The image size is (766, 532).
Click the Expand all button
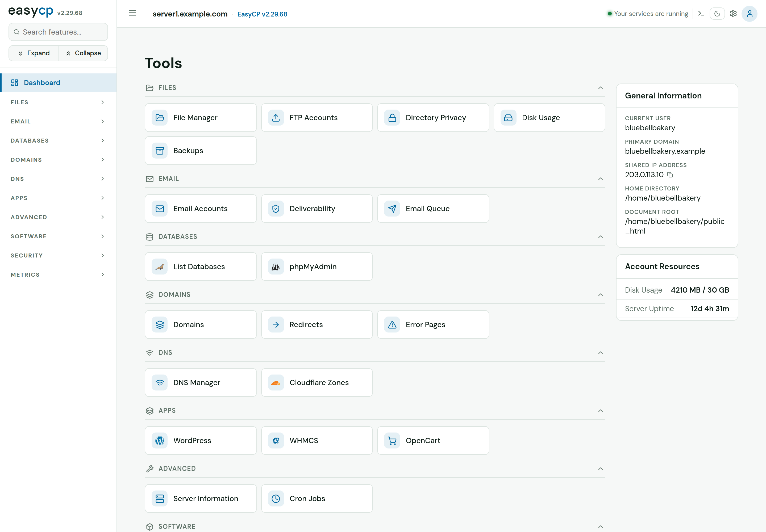coord(34,53)
